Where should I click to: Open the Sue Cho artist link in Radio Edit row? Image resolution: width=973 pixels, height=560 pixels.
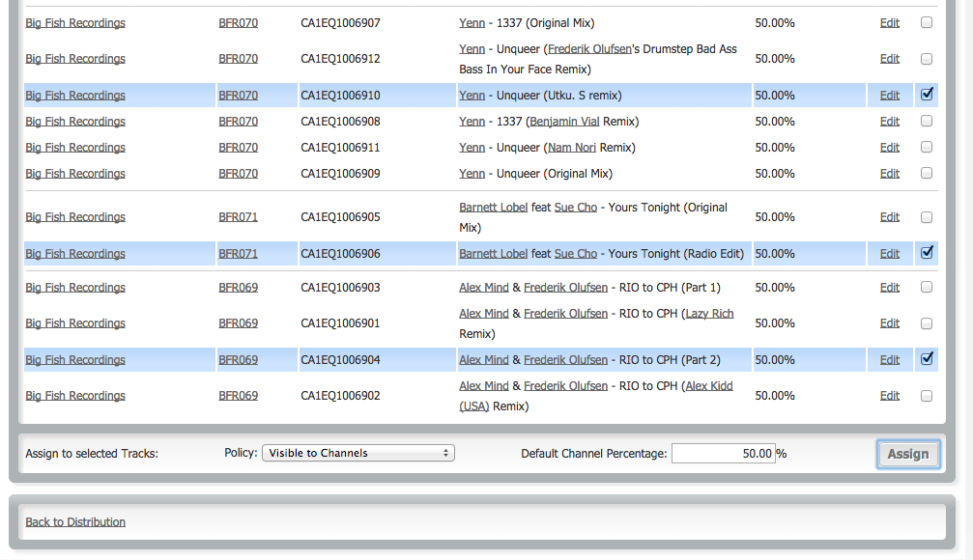coord(575,254)
